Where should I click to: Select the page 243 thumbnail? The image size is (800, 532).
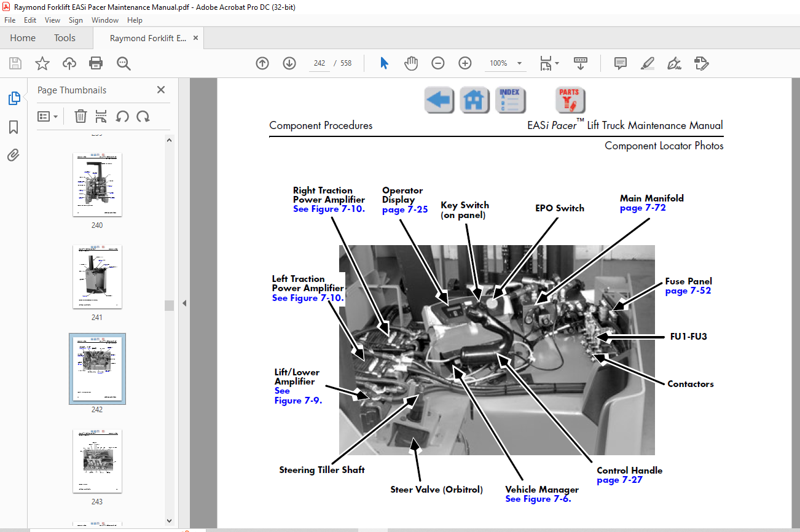click(97, 460)
